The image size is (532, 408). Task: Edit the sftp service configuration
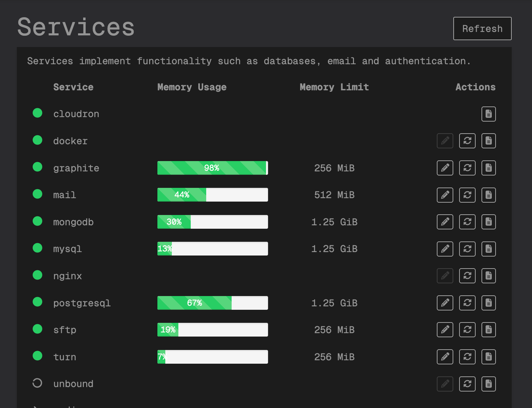(x=445, y=330)
